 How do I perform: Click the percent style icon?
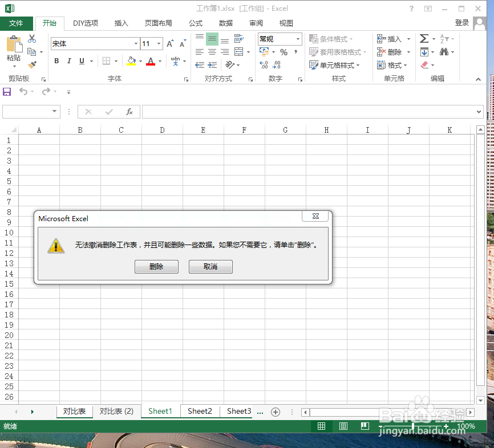(284, 51)
